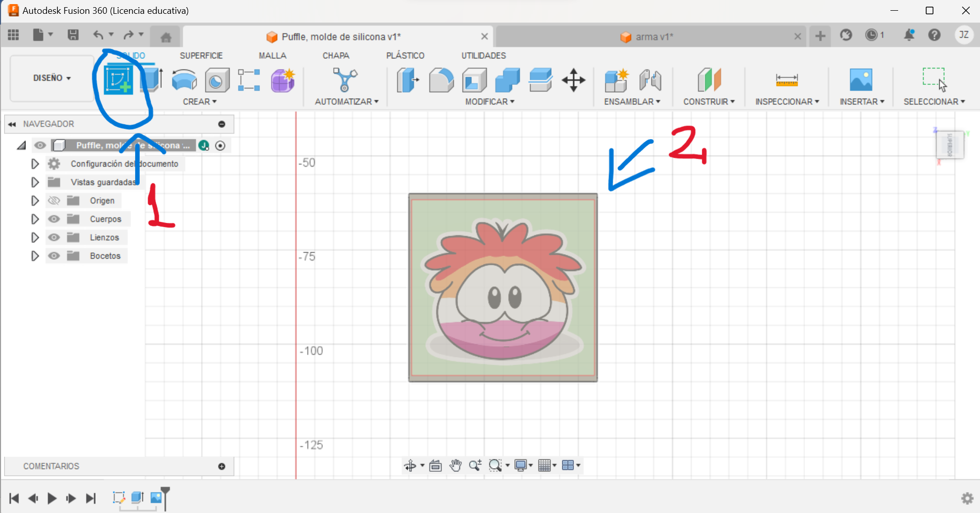The width and height of the screenshot is (980, 513).
Task: Click the Select window tool icon
Action: [x=934, y=79]
